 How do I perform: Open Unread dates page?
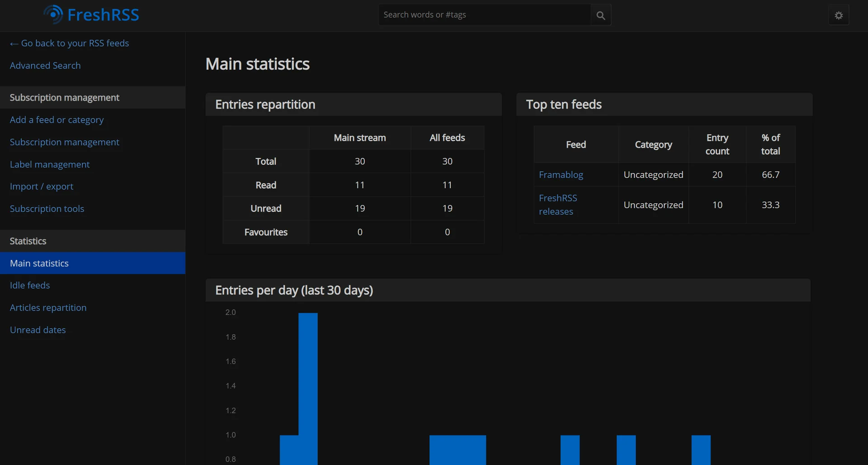[x=38, y=330]
